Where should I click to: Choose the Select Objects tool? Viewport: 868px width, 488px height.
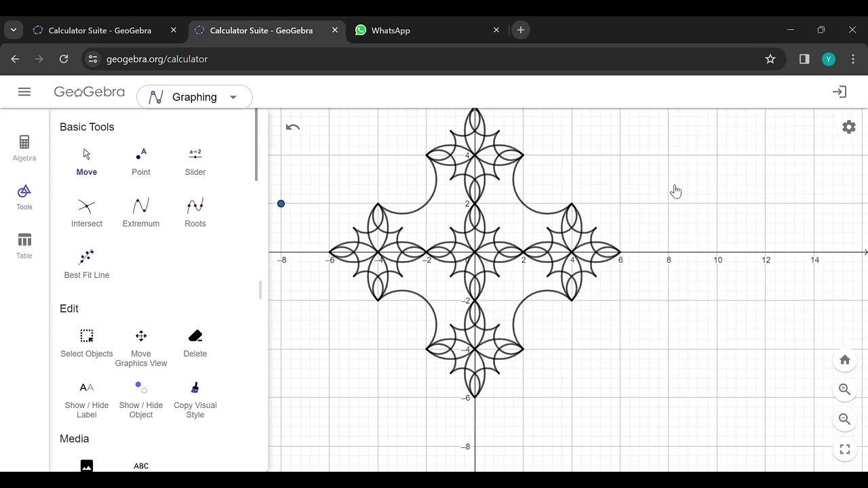point(87,344)
